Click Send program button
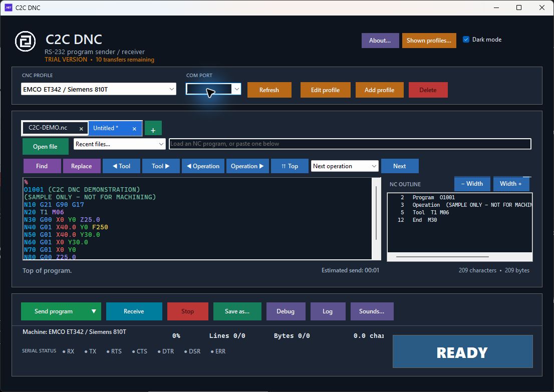Image resolution: width=554 pixels, height=392 pixels. tap(54, 311)
